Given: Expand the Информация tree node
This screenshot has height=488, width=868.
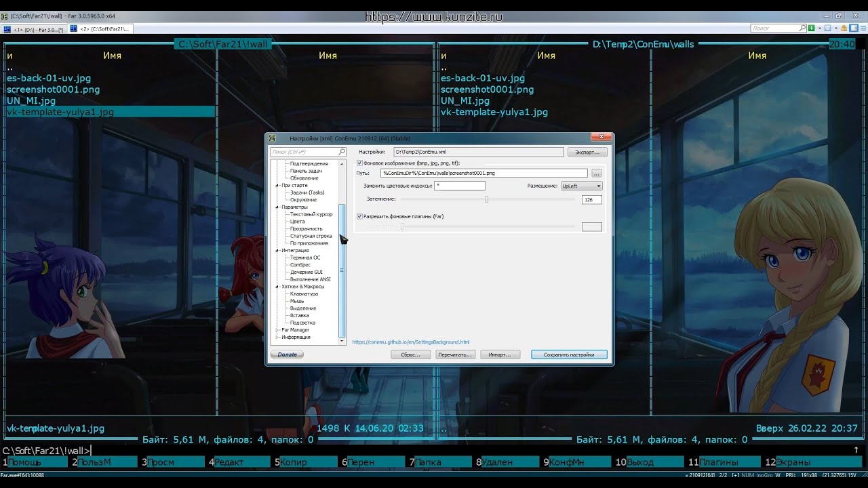Looking at the screenshot, I should point(277,337).
